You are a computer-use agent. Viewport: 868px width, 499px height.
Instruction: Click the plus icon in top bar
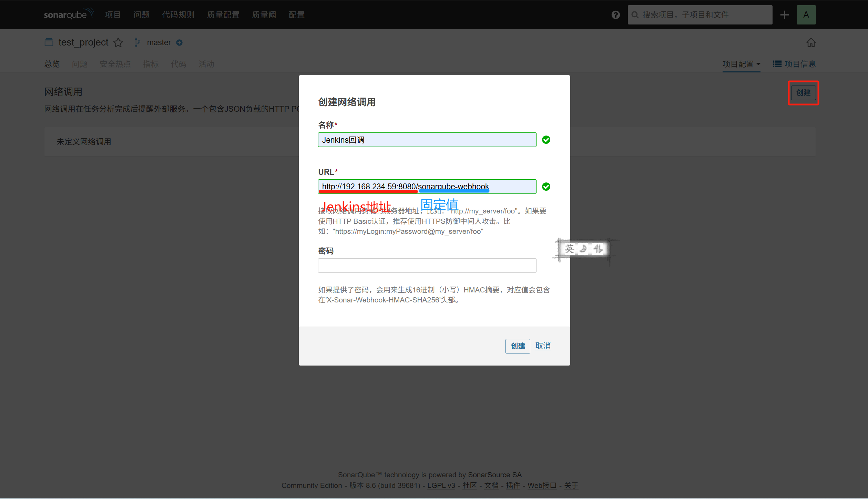click(x=784, y=15)
